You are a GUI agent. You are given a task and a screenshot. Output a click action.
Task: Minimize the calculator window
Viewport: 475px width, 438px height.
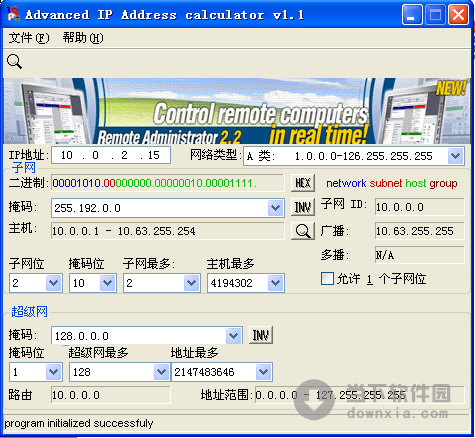tap(412, 15)
